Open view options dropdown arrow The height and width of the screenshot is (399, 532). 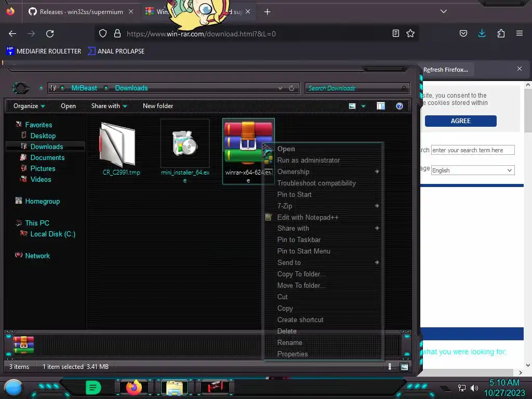[x=363, y=106]
